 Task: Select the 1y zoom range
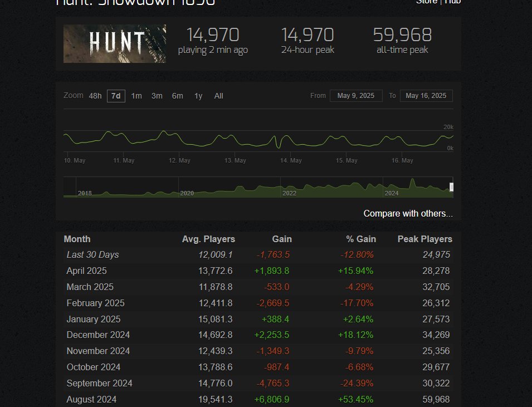(198, 96)
